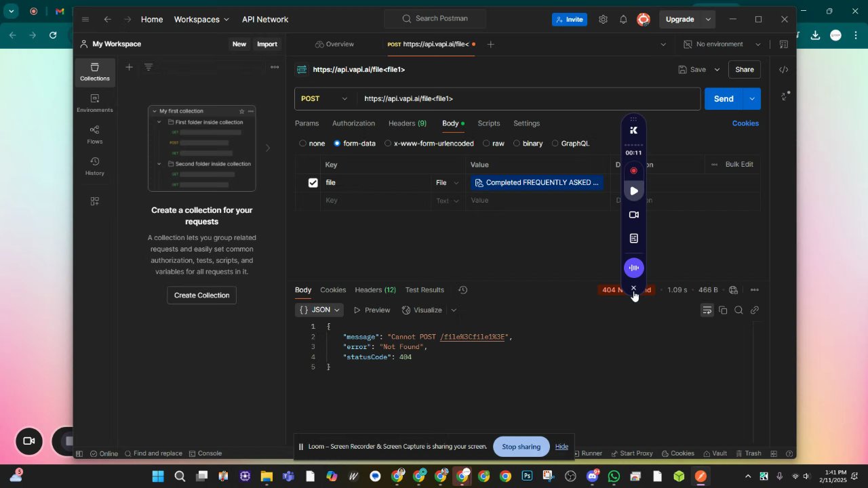Open the response more-actions ellipsis
Screen dimensions: 868x488
[754, 290]
